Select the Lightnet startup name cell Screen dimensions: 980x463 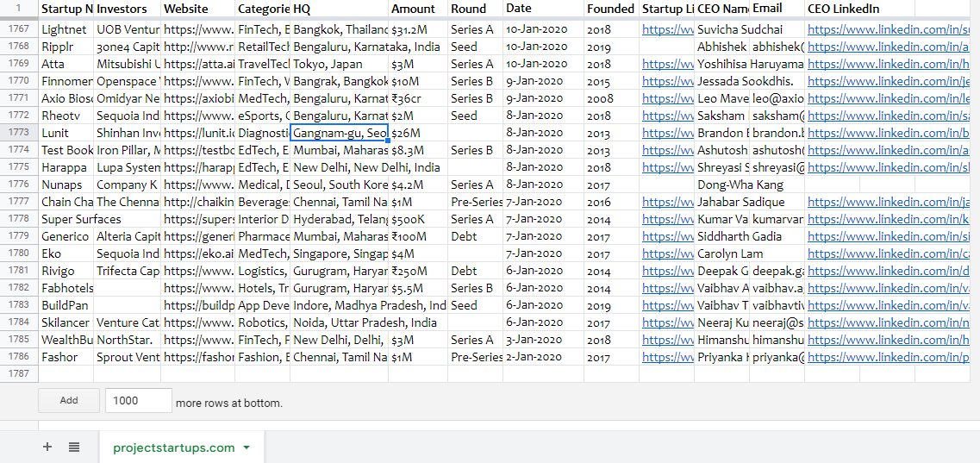[66, 29]
